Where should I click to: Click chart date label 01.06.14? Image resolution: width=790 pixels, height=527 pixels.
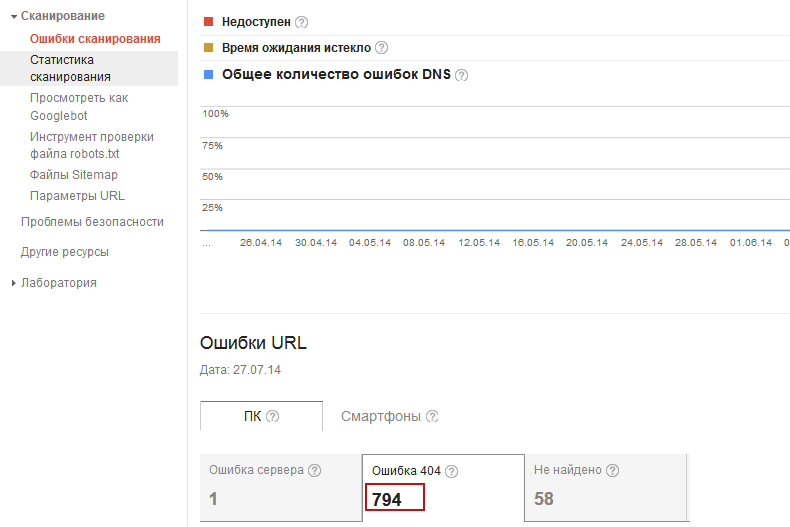(751, 243)
